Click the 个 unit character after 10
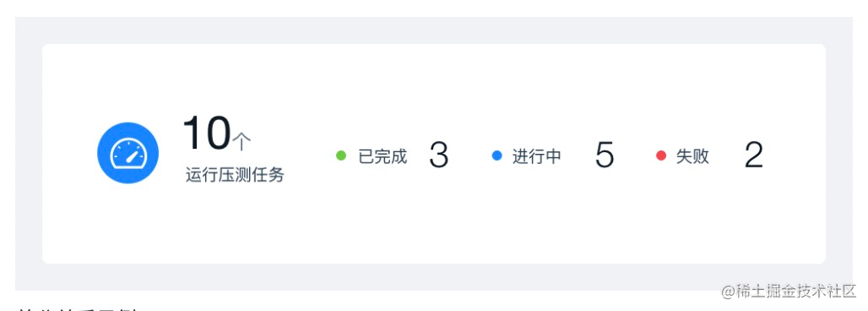The height and width of the screenshot is (311, 868). pyautogui.click(x=242, y=142)
